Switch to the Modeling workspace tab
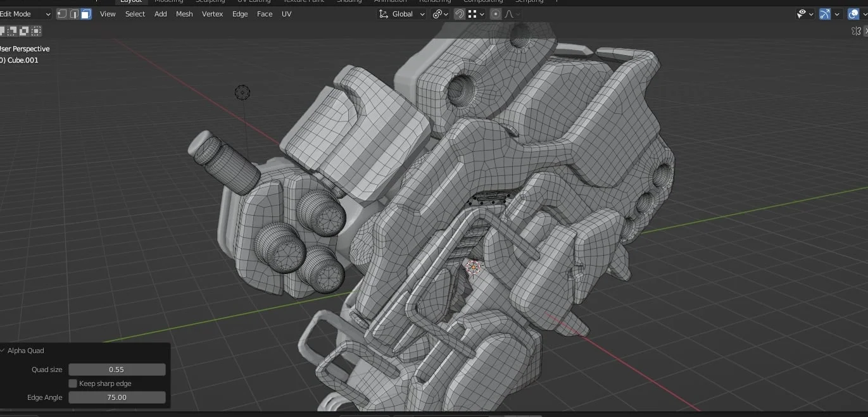The height and width of the screenshot is (417, 868). (168, 2)
